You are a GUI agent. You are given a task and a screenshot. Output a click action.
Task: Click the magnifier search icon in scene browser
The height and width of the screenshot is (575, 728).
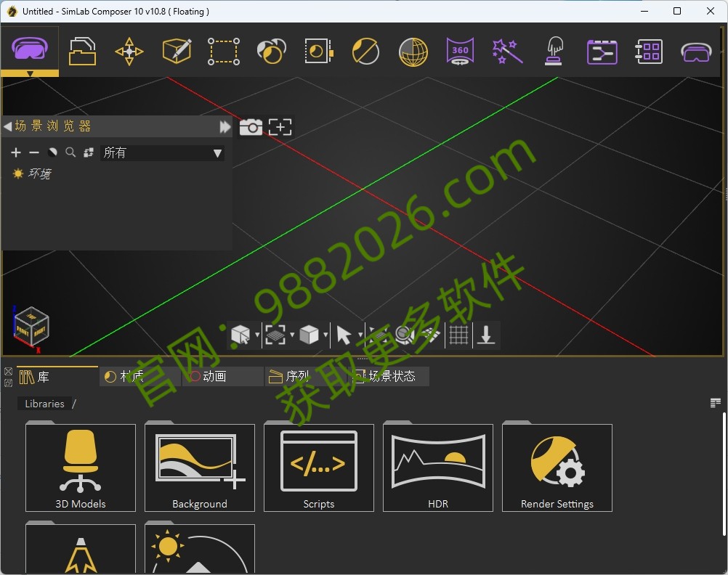(x=70, y=152)
